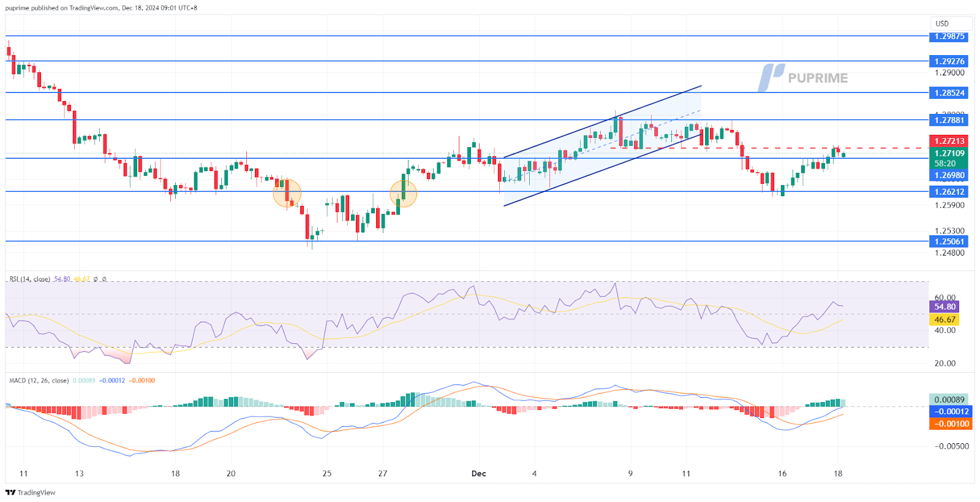Click the red -0.00100 value in MACD legend
The height and width of the screenshot is (502, 980).
pyautogui.click(x=142, y=381)
